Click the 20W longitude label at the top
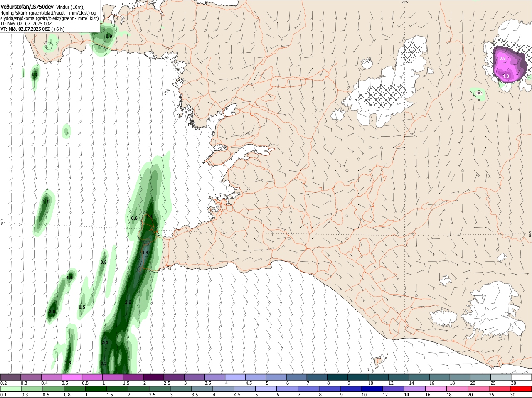The height and width of the screenshot is (398, 532). pyautogui.click(x=405, y=2)
